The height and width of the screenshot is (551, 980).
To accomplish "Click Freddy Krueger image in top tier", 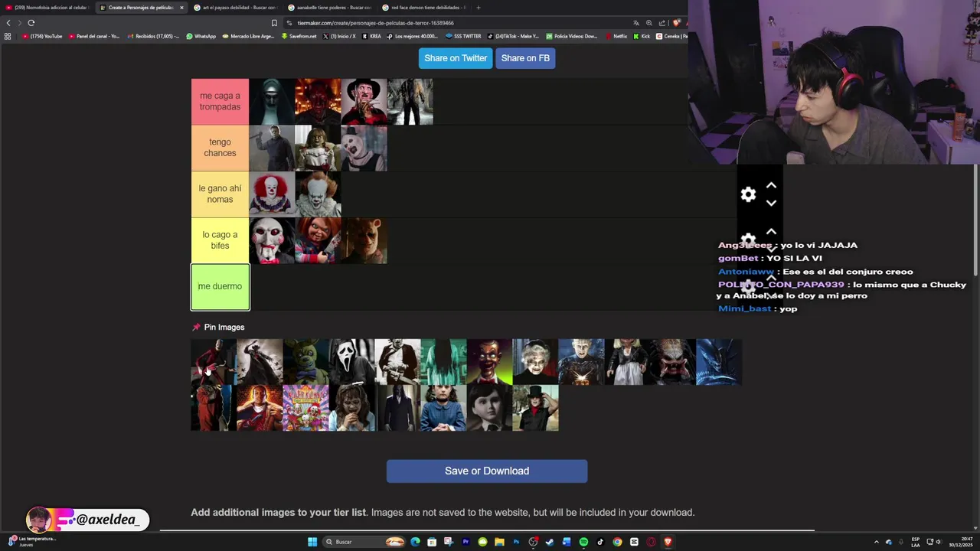I will 364,102.
